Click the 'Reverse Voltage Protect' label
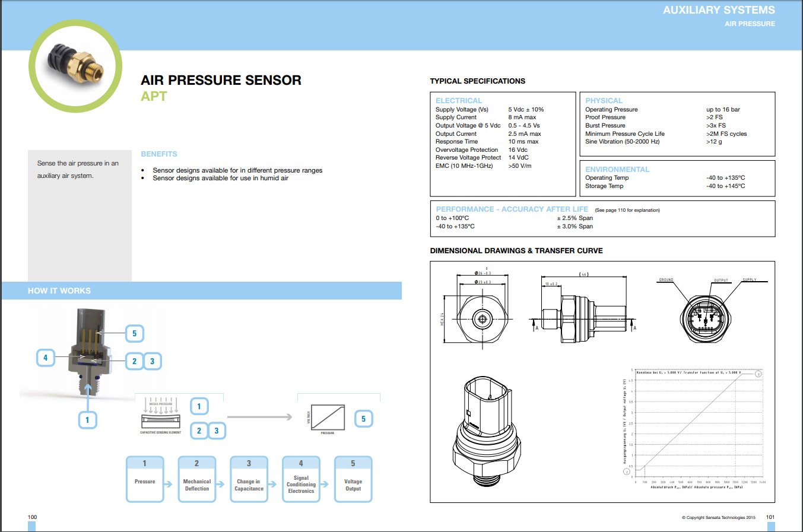803x532 pixels. click(468, 158)
